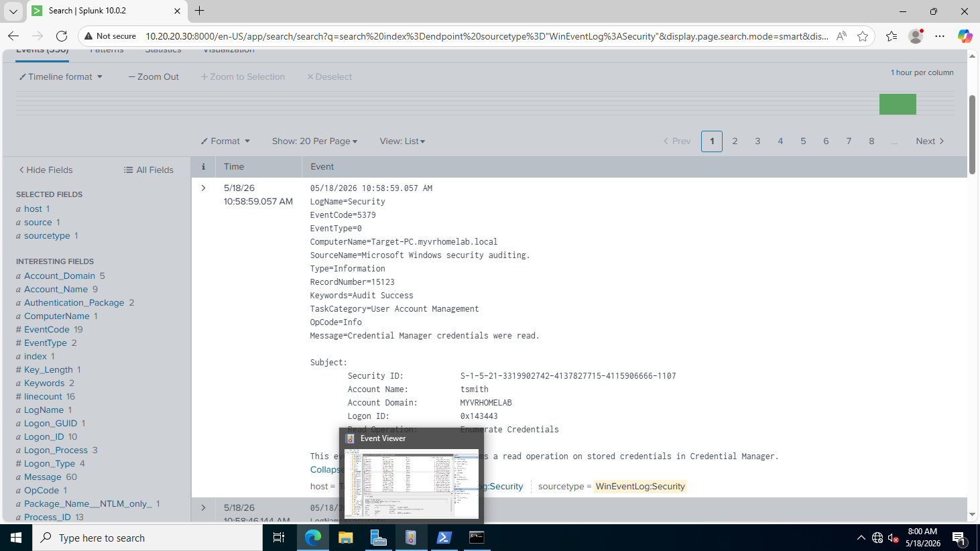Image resolution: width=980 pixels, height=551 pixels.
Task: Reload the Splunk page
Action: point(62,36)
